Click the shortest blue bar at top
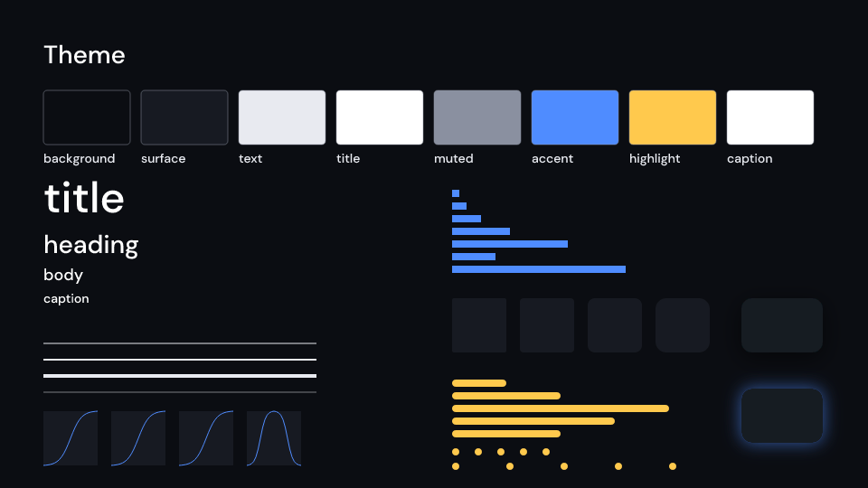Image resolution: width=868 pixels, height=488 pixels. [x=456, y=193]
